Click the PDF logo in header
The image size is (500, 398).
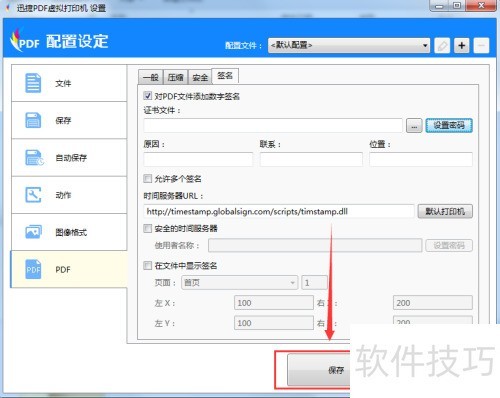25,41
